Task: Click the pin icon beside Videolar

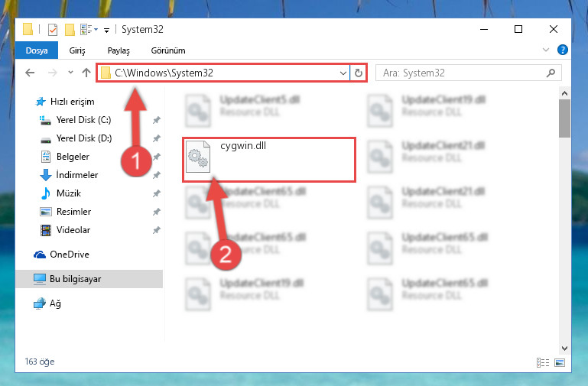Action: tap(157, 230)
